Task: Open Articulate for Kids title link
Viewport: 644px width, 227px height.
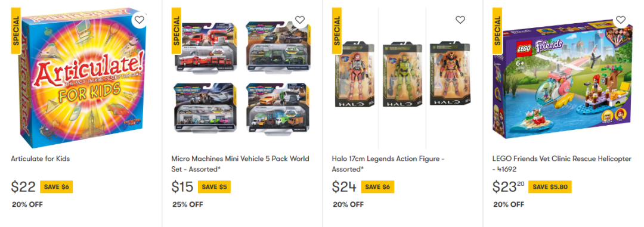Action: coord(41,158)
